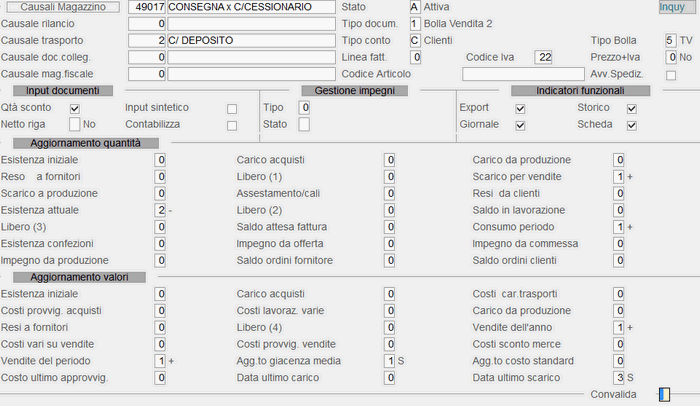This screenshot has height=406, width=700.
Task: Click the Saldo attesa fattura field
Action: 389,227
